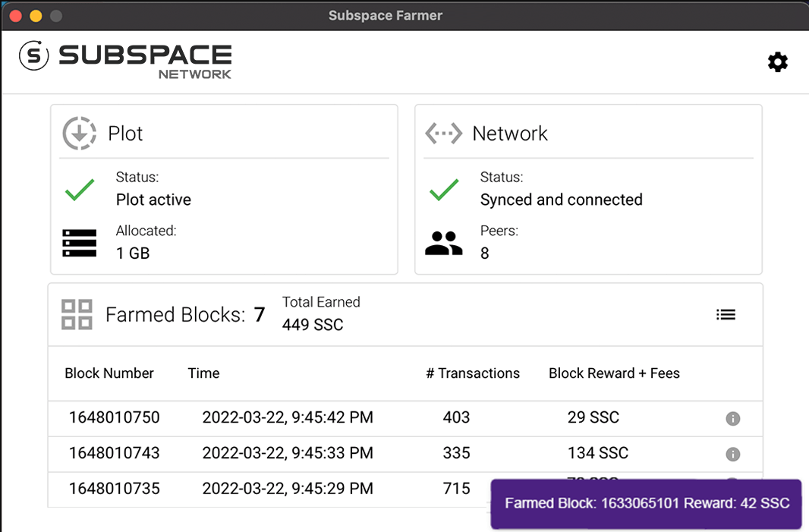This screenshot has height=532, width=809.
Task: Click the Total Earned 449 SSC label
Action: 321,313
